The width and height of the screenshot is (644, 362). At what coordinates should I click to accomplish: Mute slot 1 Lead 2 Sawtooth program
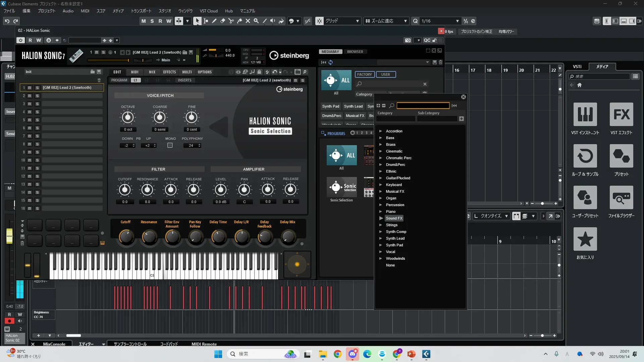(x=30, y=88)
